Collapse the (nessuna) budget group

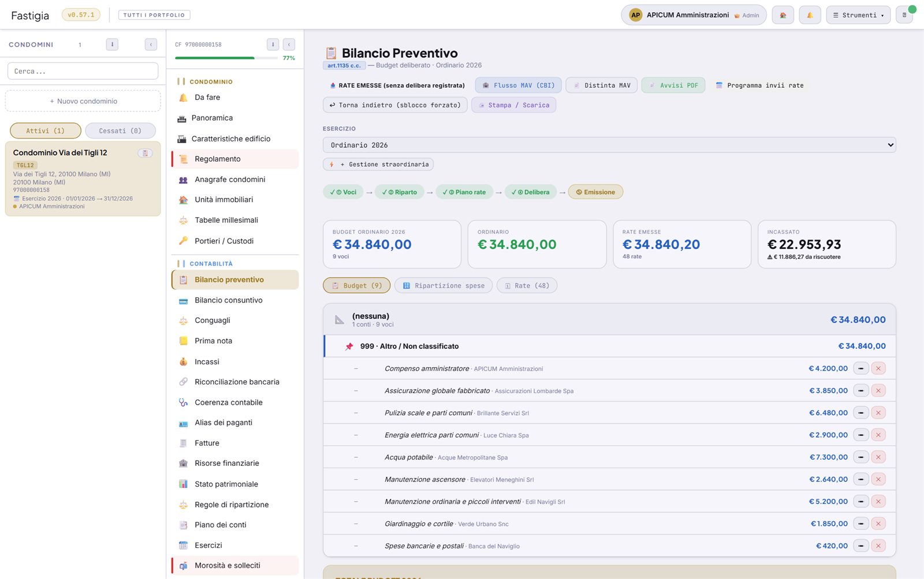click(x=609, y=319)
